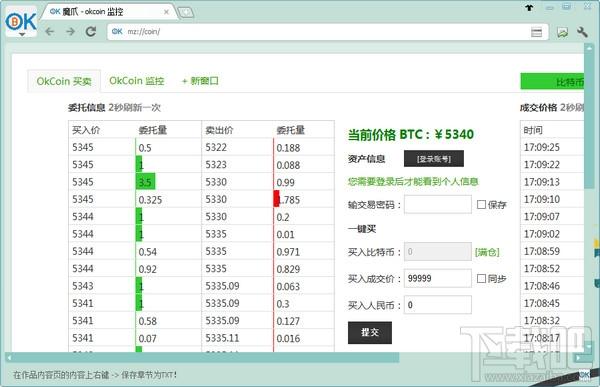Click the buy volume 0.325 cell

(x=150, y=200)
